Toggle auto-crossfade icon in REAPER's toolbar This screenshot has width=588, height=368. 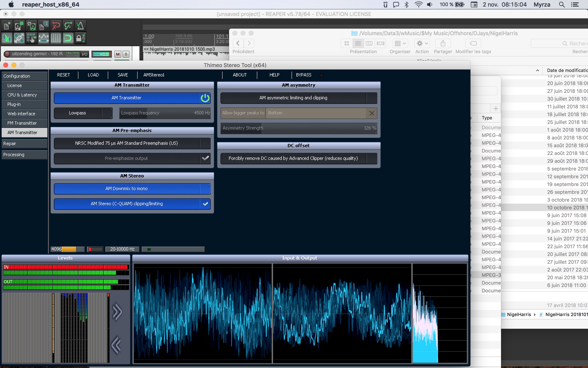click(x=7, y=38)
